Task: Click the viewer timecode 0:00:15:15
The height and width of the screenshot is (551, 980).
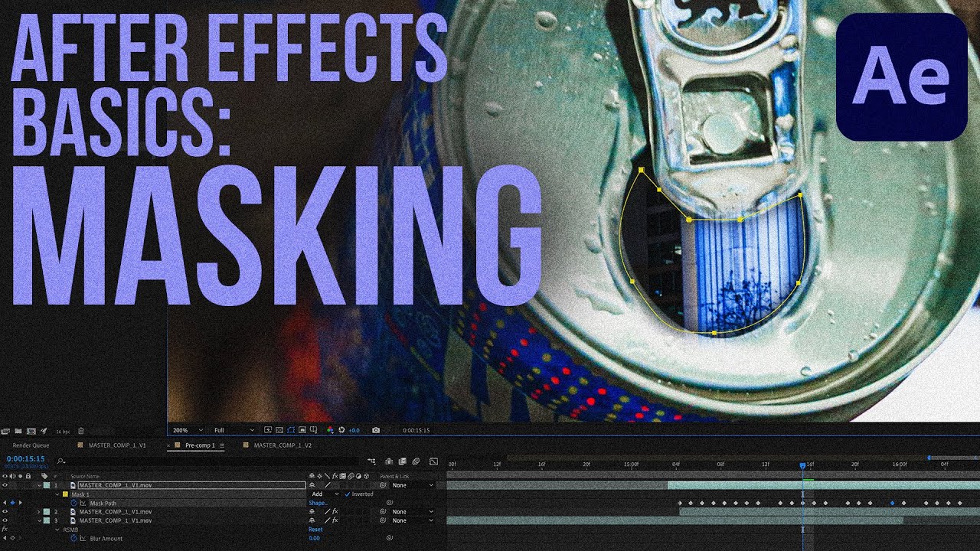Action: [416, 430]
